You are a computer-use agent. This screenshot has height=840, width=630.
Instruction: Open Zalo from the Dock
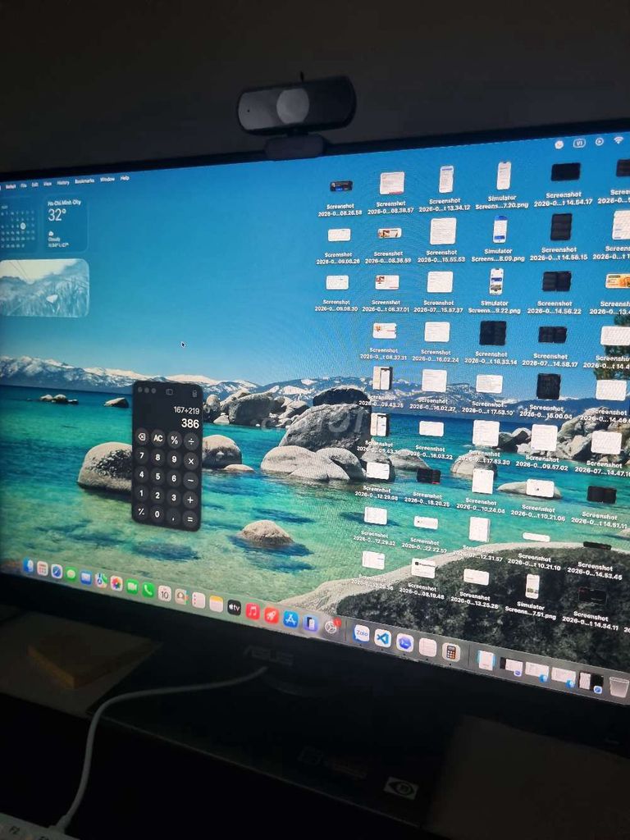[x=362, y=634]
